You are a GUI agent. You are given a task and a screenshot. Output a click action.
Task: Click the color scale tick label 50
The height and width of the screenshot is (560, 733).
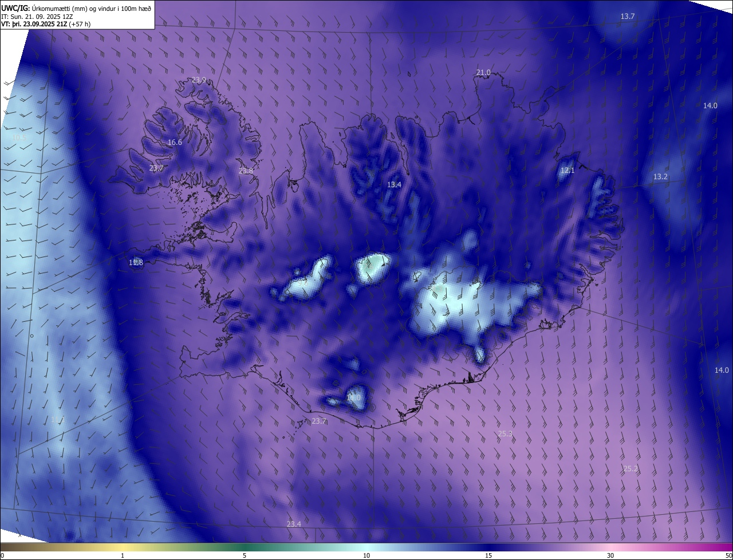point(728,555)
